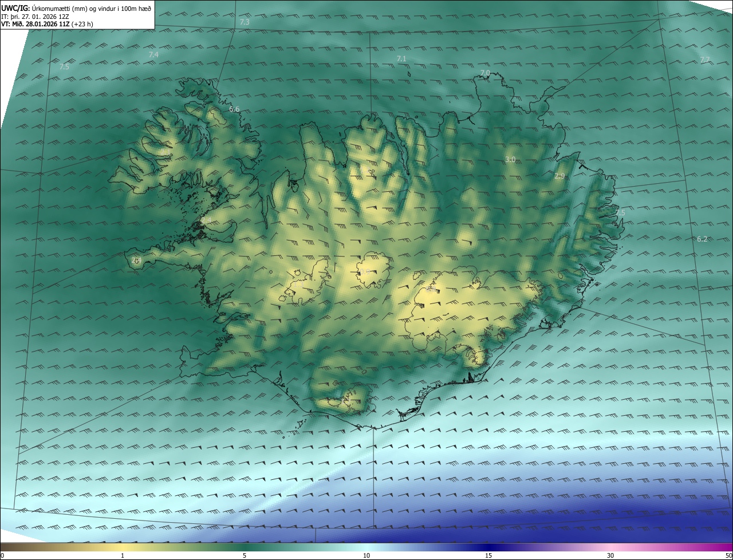Image resolution: width=733 pixels, height=560 pixels.
Task: Click the 3.0 value label in northeast Iceland
Action: click(x=510, y=159)
